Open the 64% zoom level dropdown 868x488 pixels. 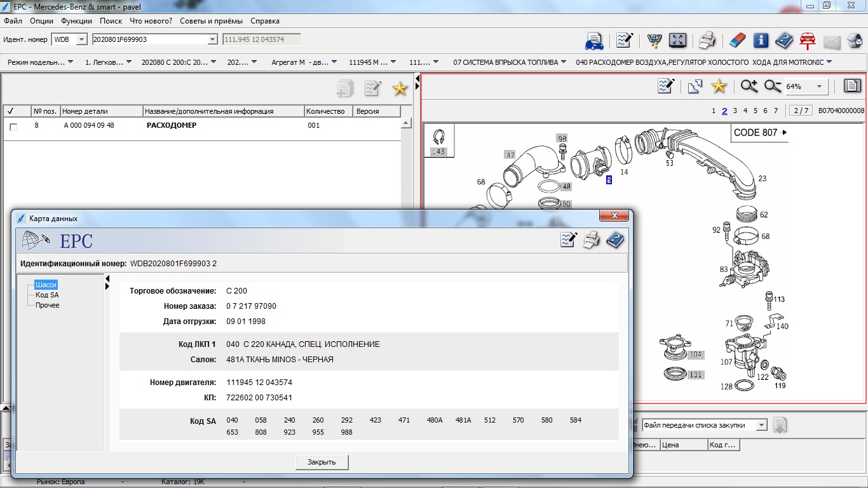click(x=819, y=86)
